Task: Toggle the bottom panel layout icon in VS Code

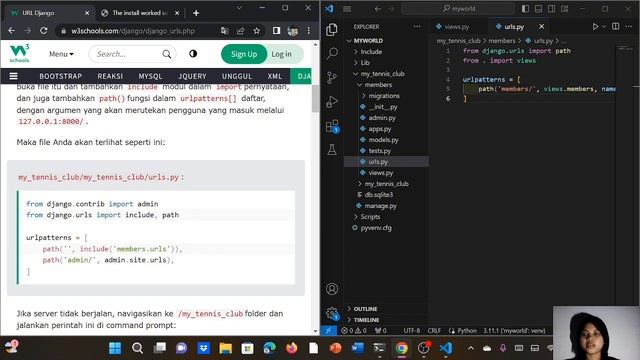Action: 538,9
